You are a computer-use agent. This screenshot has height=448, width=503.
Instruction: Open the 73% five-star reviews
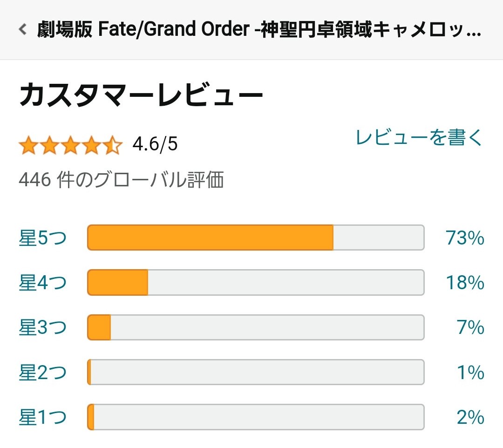465,238
